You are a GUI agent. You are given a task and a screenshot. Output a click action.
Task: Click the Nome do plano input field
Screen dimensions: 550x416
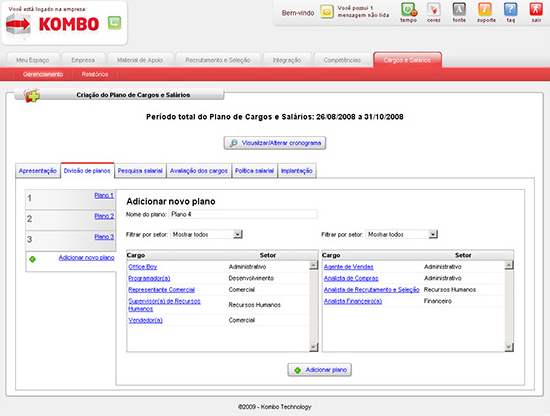tap(243, 214)
